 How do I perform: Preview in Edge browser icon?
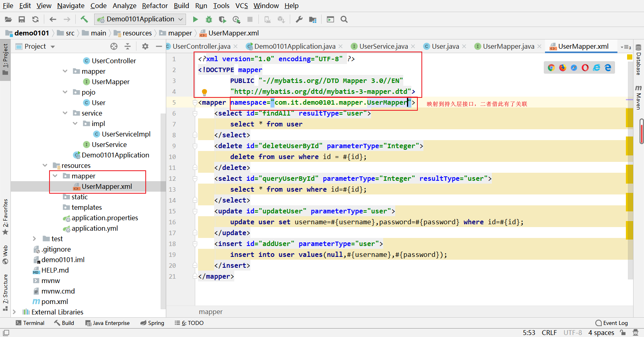(608, 68)
